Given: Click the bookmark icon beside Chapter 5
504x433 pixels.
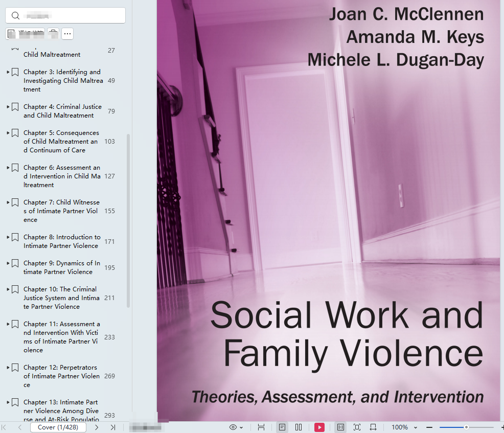Looking at the screenshot, I should tap(15, 133).
